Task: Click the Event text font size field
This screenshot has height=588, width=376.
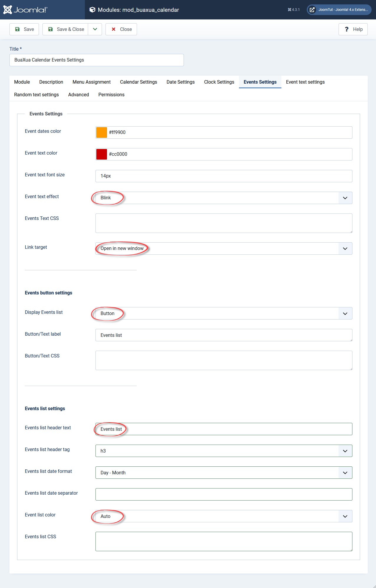Action: pos(224,176)
